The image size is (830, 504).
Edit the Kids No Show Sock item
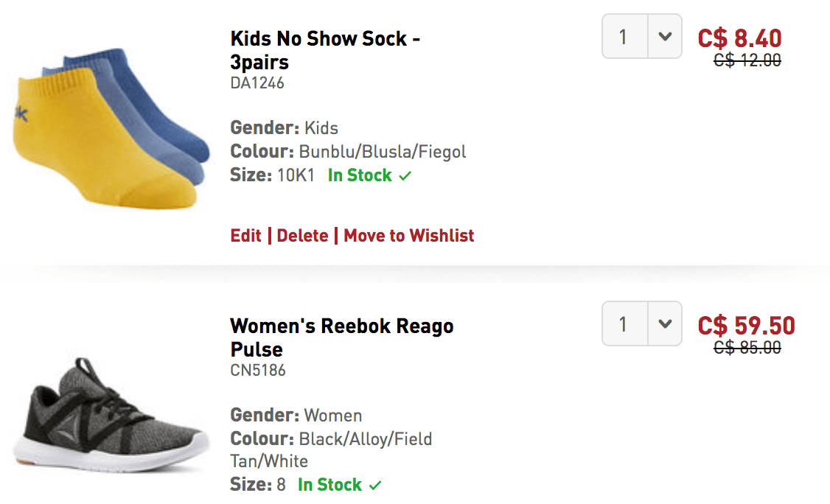coord(245,236)
